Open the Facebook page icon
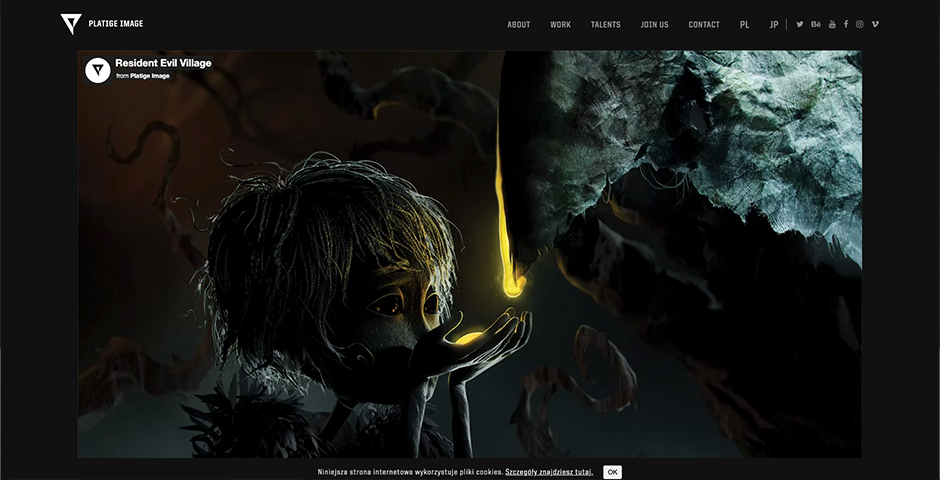The image size is (940, 480). pos(846,25)
